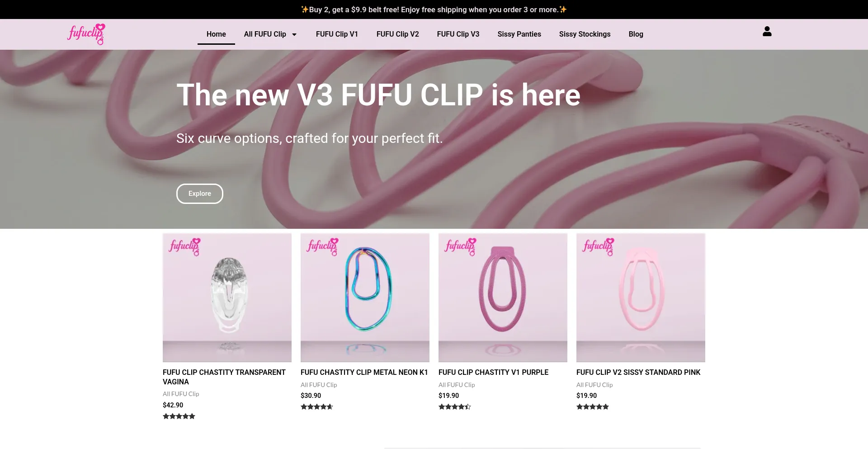Image resolution: width=868 pixels, height=449 pixels.
Task: Open the user account icon
Action: pyautogui.click(x=767, y=31)
